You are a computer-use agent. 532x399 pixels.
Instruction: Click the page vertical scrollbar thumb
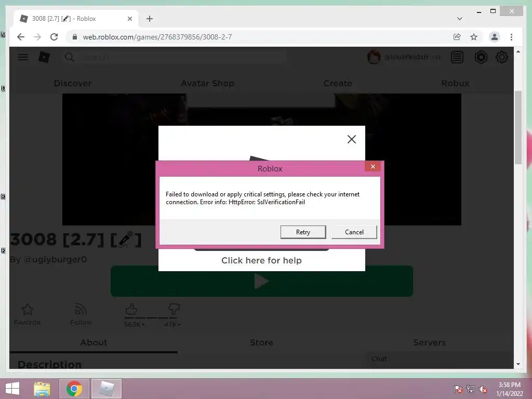coord(518,128)
